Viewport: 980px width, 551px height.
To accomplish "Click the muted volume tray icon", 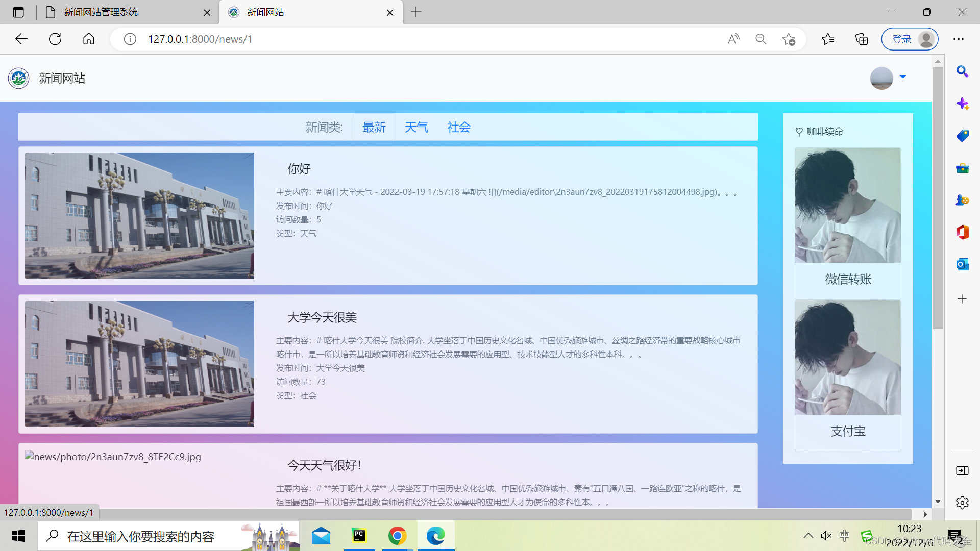I will [826, 536].
